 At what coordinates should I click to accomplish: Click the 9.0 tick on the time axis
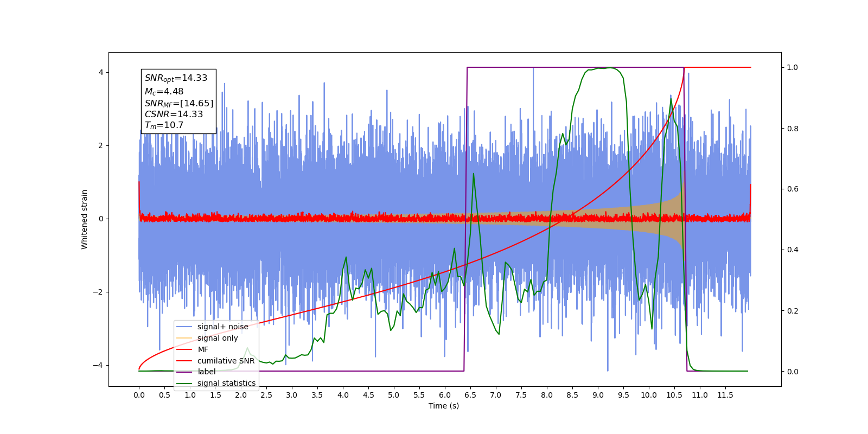coord(598,395)
